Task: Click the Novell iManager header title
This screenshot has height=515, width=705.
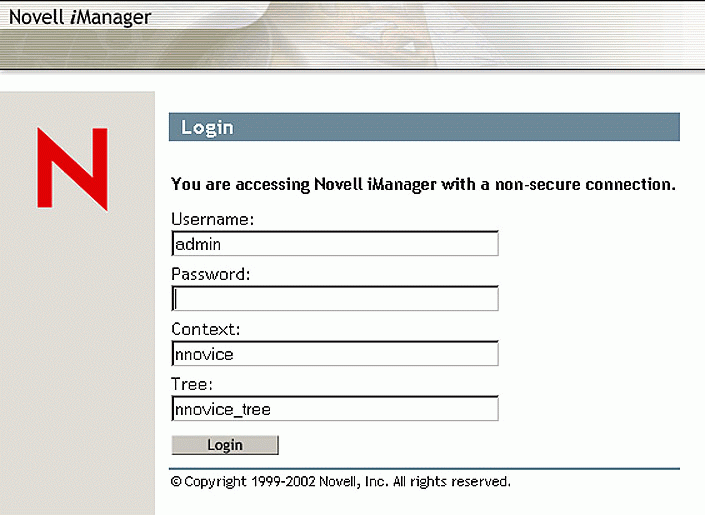Action: click(80, 17)
